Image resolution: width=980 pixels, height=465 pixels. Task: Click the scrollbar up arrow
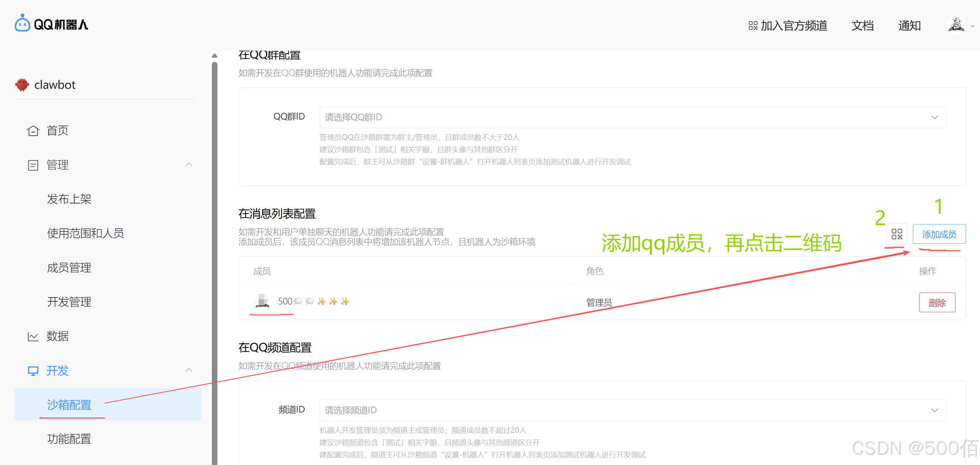coord(215,56)
